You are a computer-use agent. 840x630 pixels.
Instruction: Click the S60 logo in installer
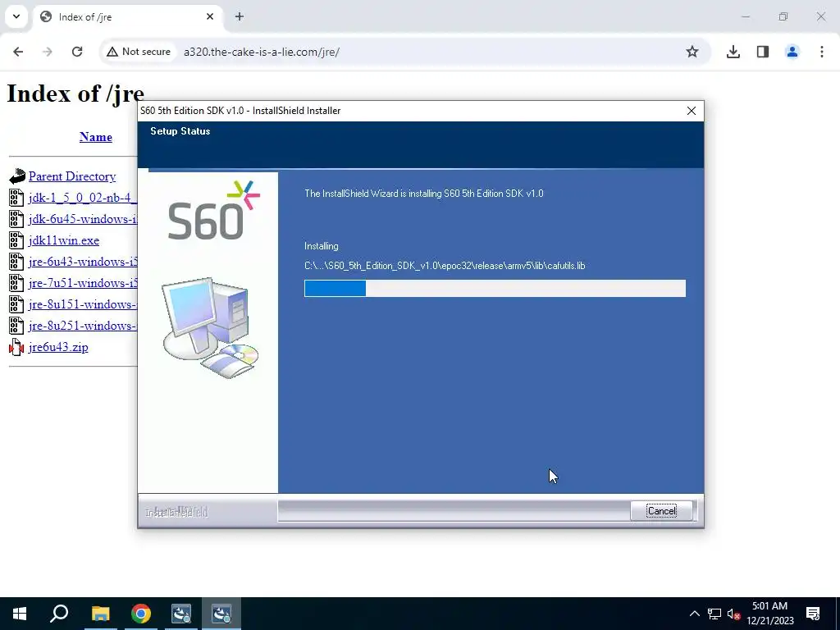tap(213, 211)
